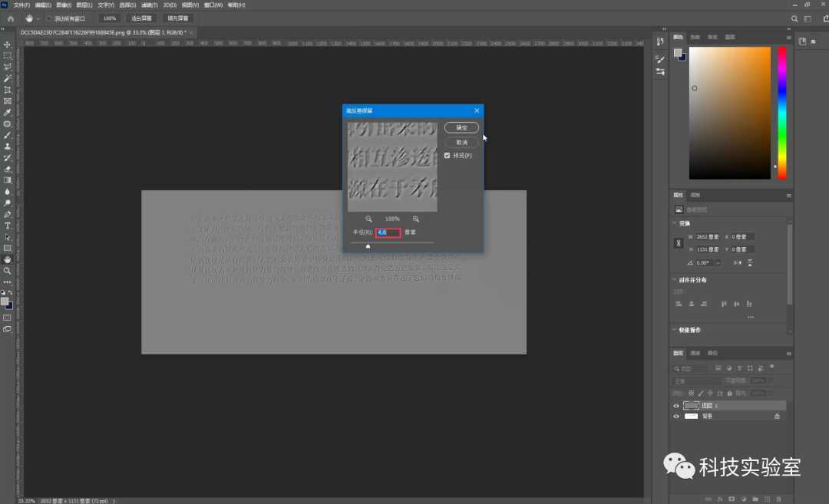Click the Cancel (取消) button

461,143
